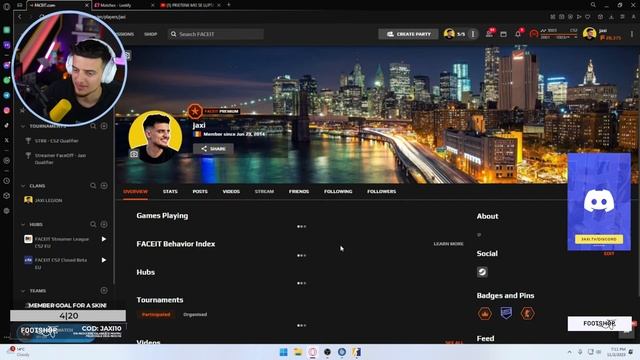
Task: Open the user account avatar in header
Action: point(589,34)
